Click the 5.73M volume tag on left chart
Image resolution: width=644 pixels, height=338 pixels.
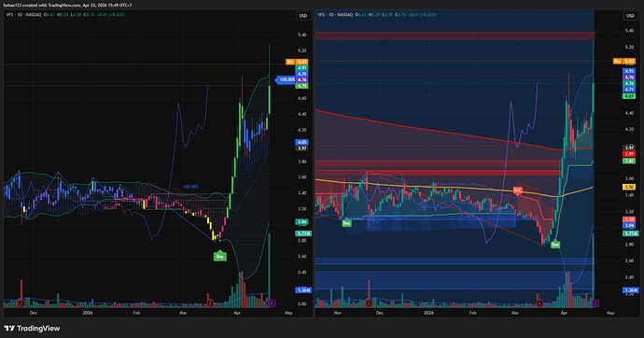(303, 233)
